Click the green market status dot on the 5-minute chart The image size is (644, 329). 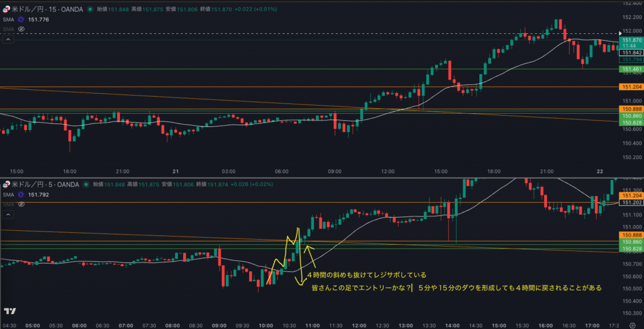(86, 184)
